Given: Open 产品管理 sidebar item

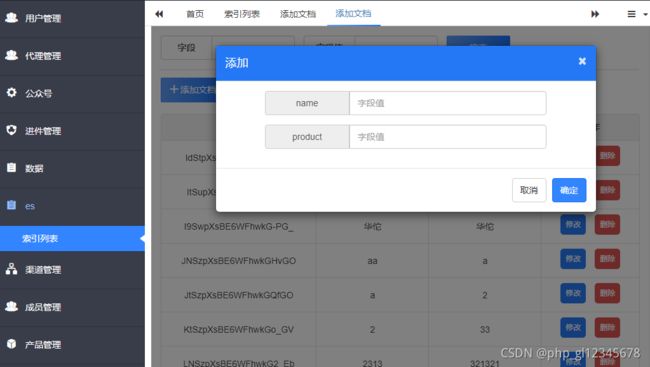Looking at the screenshot, I should (72, 344).
